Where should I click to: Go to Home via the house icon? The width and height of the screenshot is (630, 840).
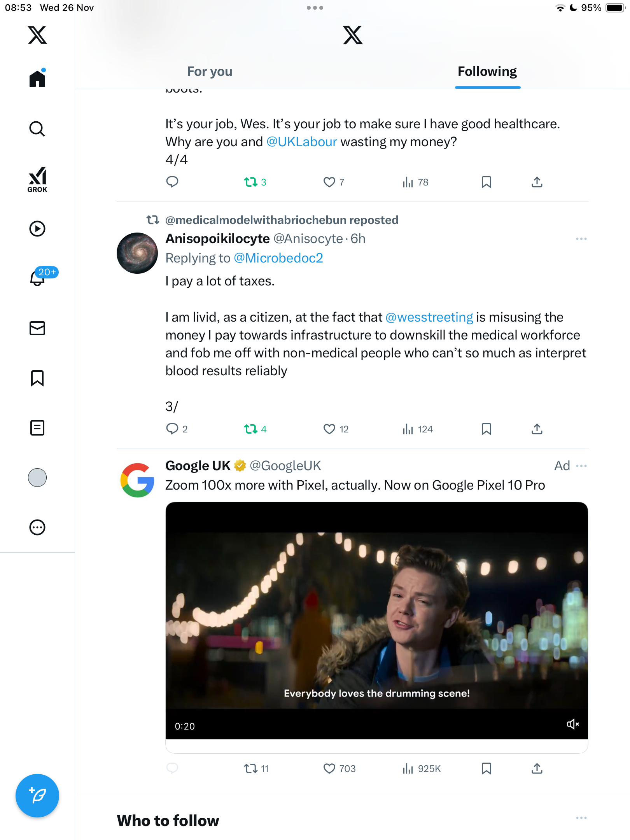click(37, 79)
